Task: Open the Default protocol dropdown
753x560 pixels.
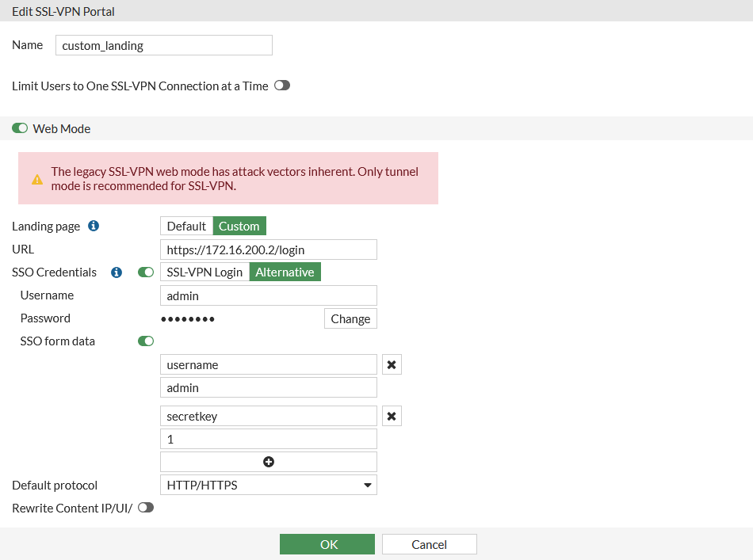Action: click(x=367, y=485)
